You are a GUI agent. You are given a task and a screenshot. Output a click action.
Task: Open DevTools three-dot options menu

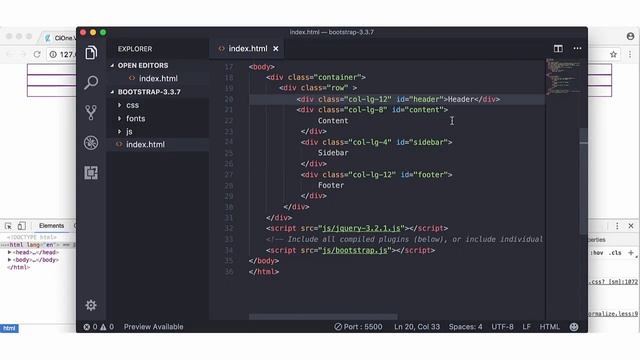[x=617, y=226]
